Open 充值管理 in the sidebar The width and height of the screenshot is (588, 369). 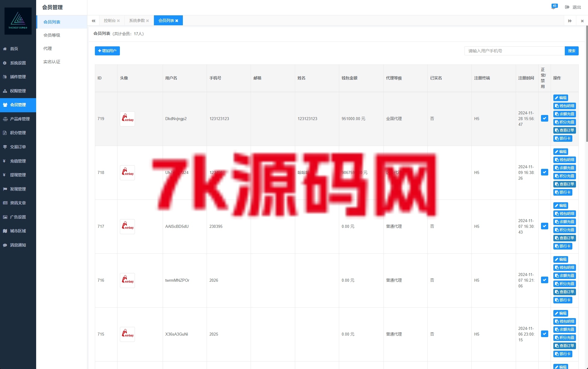18,161
